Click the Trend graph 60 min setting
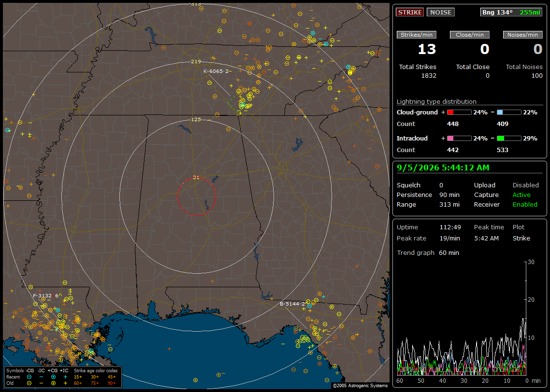Screen dimensions: 550x392 (x=428, y=252)
